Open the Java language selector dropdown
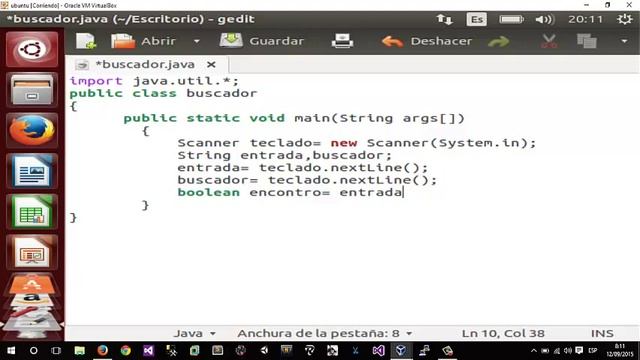Viewport: 640px width, 360px height. [195, 333]
